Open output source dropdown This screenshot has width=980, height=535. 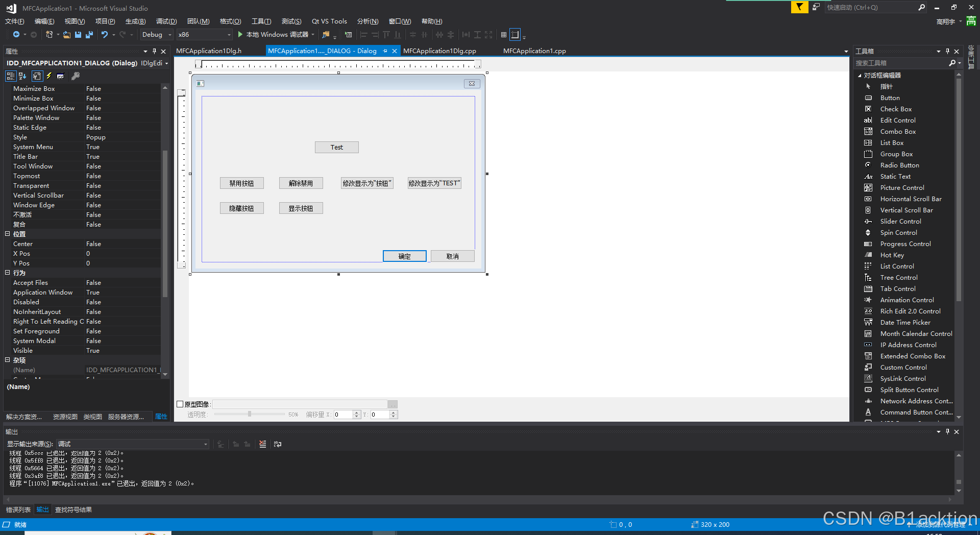133,444
